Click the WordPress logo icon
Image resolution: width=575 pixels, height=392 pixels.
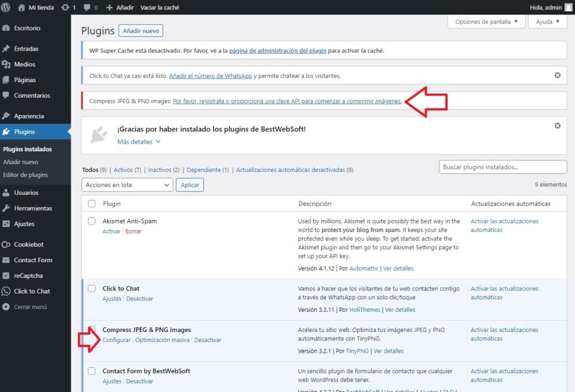pos(6,7)
